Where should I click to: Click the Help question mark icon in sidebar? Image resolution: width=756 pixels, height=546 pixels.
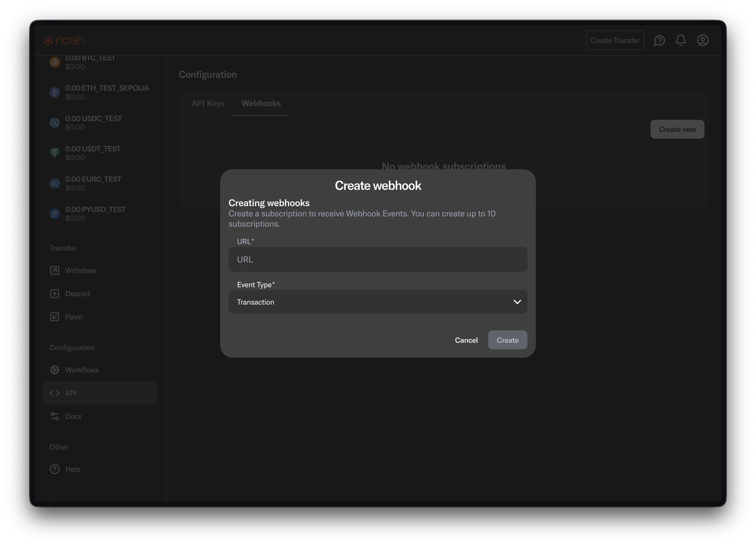tap(54, 469)
